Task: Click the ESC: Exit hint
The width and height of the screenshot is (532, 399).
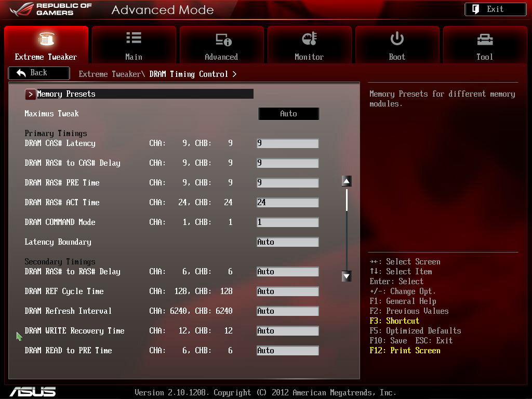Action: (434, 341)
